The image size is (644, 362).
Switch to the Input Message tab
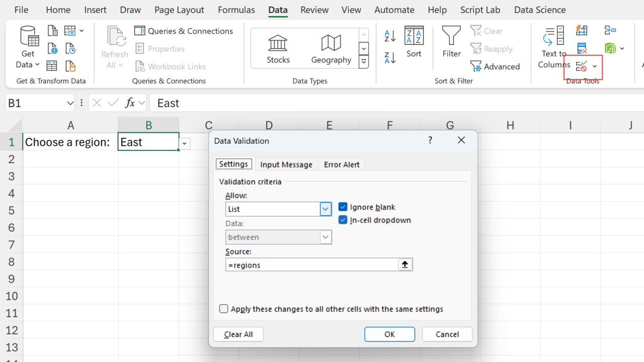(286, 164)
